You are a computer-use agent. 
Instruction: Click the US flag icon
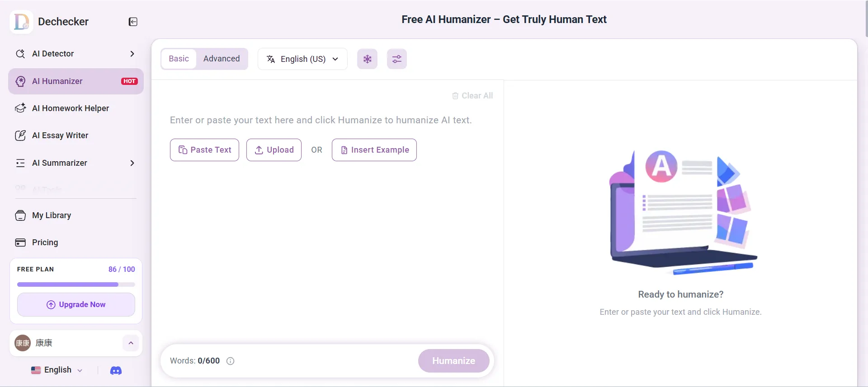click(x=36, y=370)
